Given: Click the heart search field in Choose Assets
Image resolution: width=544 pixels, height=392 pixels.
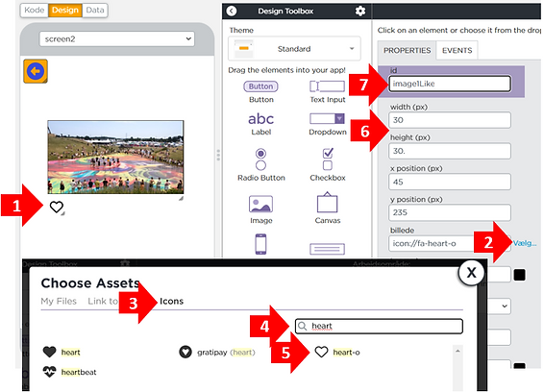Looking at the screenshot, I should tap(379, 326).
